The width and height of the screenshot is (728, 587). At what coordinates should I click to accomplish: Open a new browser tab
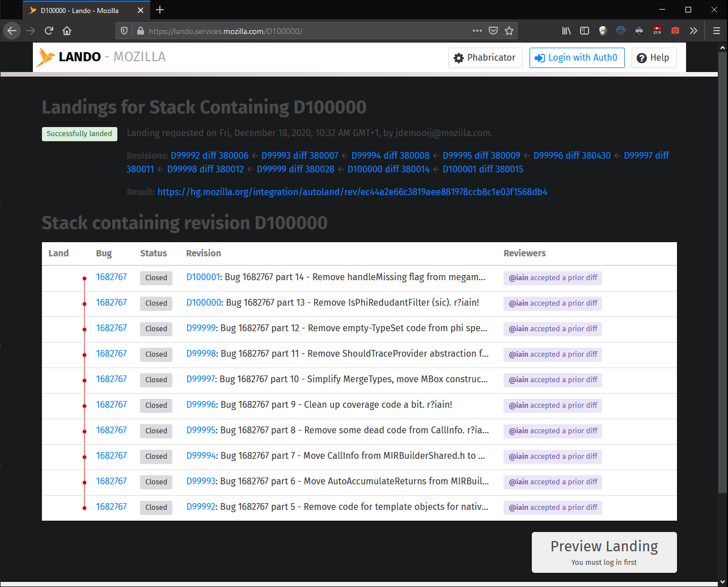point(160,10)
